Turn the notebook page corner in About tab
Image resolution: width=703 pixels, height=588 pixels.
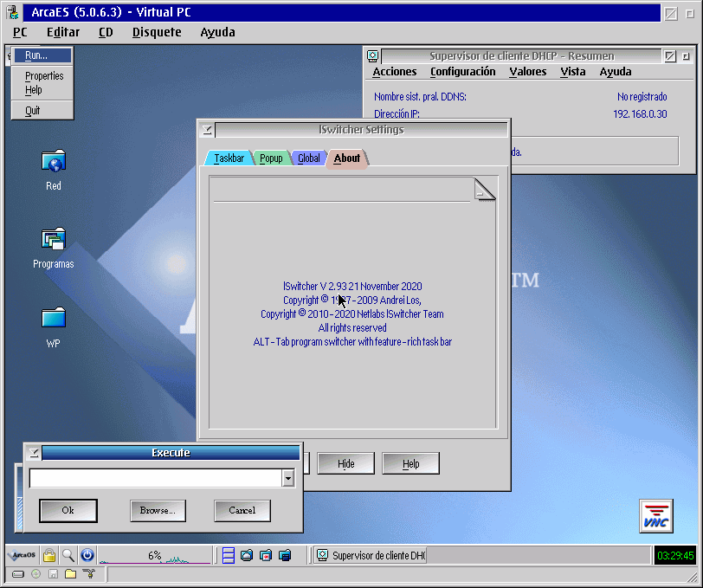pos(485,190)
